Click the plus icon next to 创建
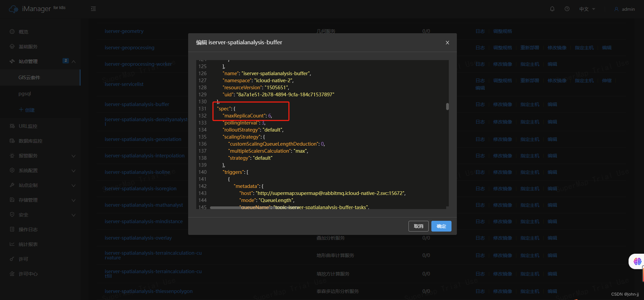Image resolution: width=644 pixels, height=300 pixels. (x=21, y=110)
